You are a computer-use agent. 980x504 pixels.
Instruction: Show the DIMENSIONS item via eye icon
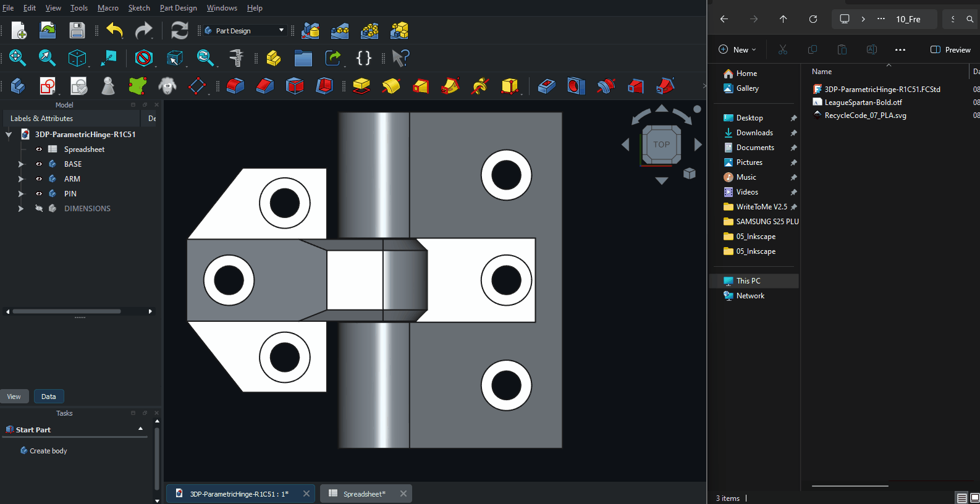point(39,209)
